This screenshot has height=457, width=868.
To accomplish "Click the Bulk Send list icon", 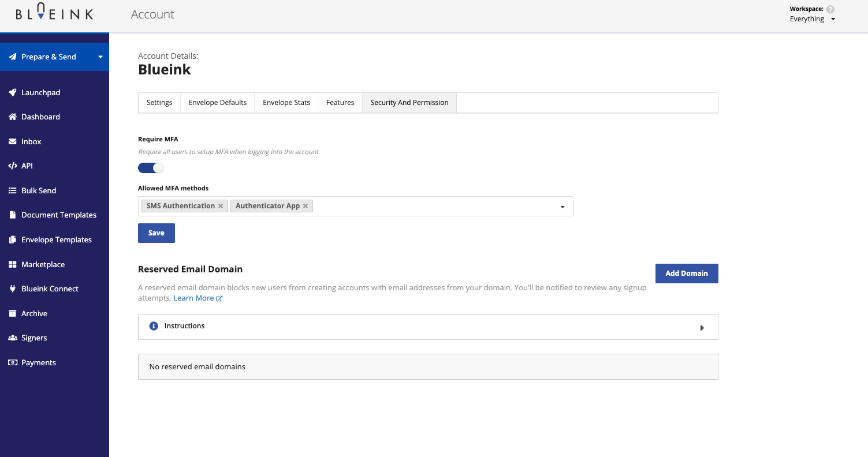I will 13,190.
